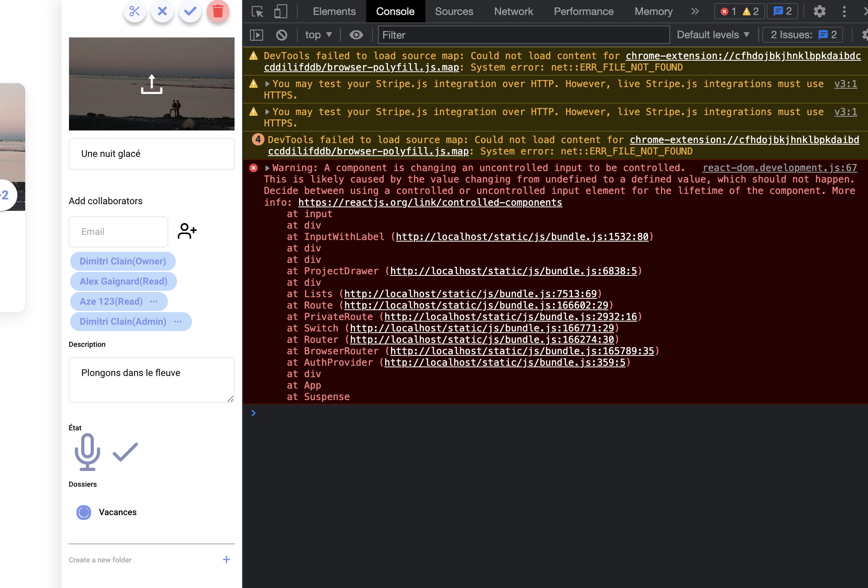Switch to the Network tab

(x=513, y=11)
